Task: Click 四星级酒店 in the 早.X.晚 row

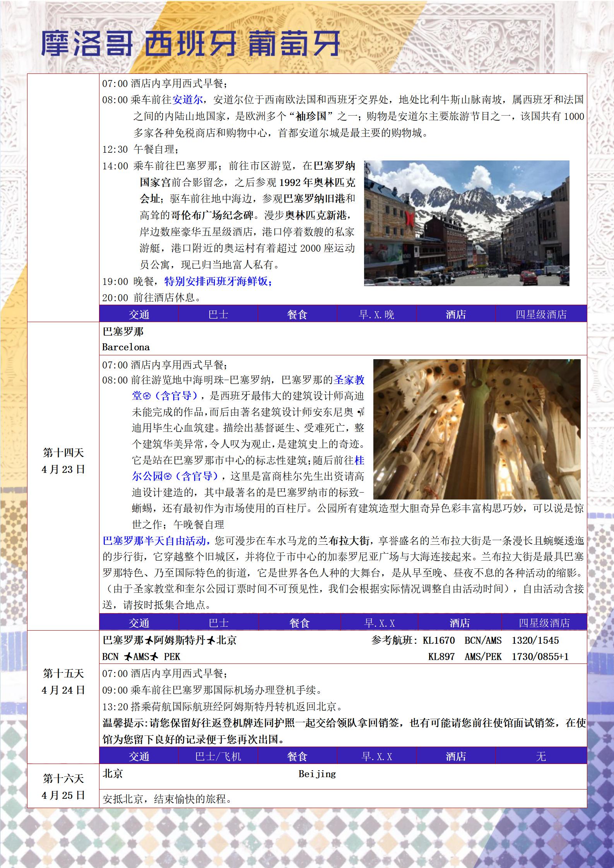Action: (541, 314)
